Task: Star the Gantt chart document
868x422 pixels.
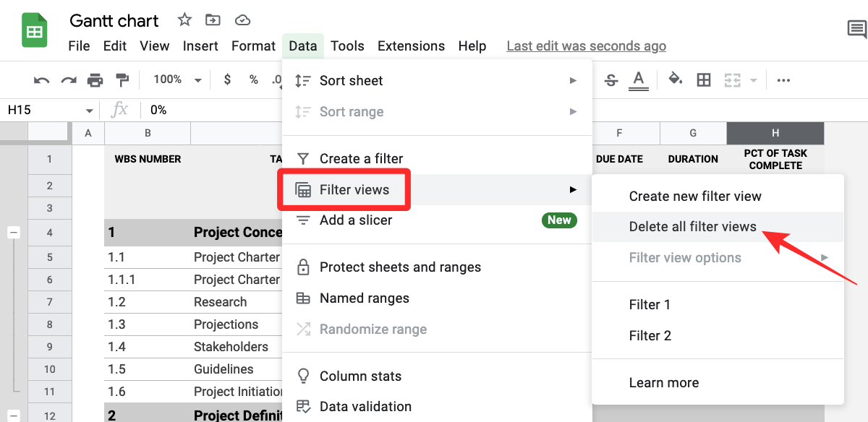Action: point(184,20)
